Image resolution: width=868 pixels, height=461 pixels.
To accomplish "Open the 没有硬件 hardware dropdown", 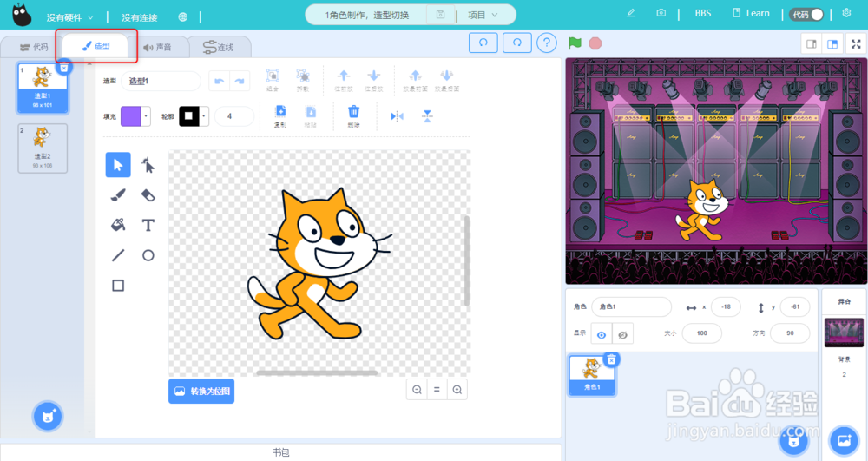I will (x=69, y=17).
